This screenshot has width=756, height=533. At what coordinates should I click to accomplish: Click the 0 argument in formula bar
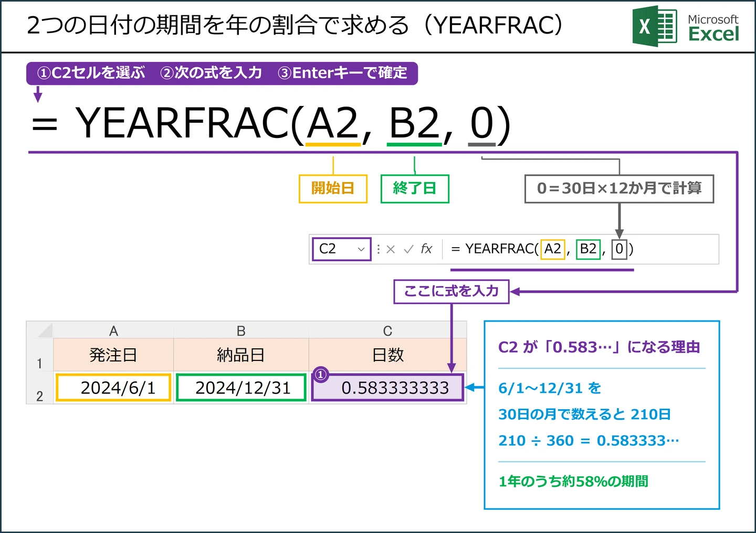tap(619, 249)
